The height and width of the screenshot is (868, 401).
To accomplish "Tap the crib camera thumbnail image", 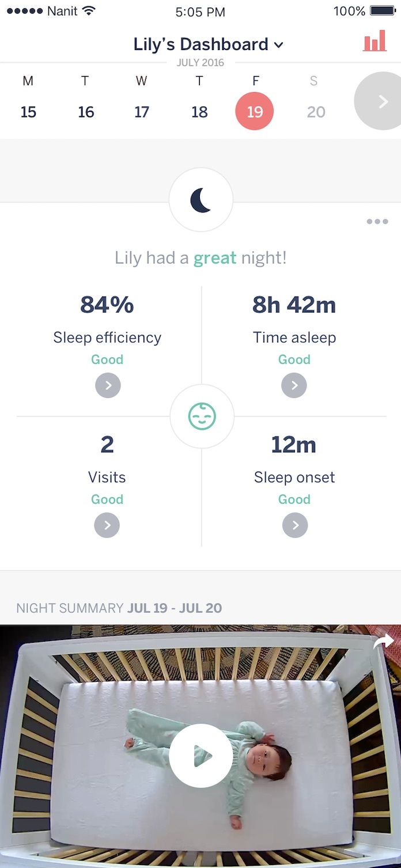I will pos(200,746).
